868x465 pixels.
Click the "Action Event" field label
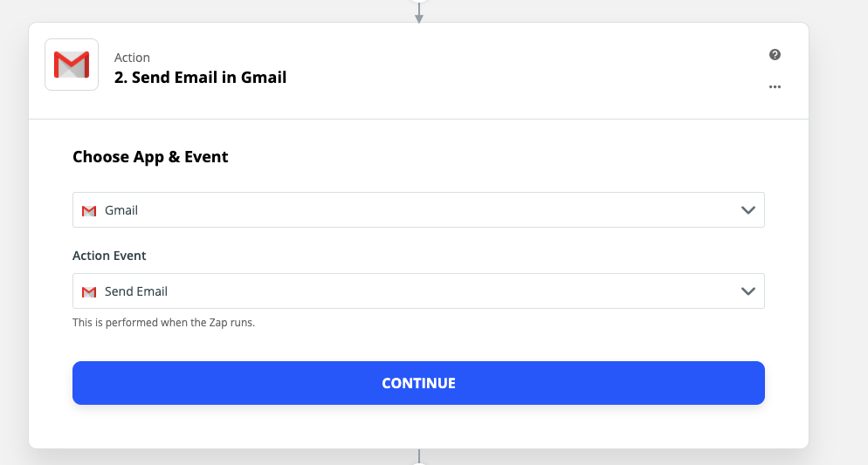tap(109, 256)
